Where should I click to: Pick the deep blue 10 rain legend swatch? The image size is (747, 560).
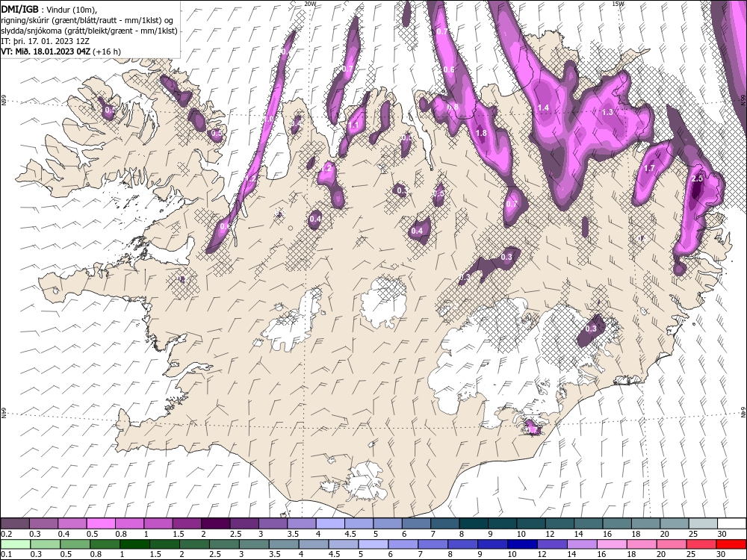[521, 544]
